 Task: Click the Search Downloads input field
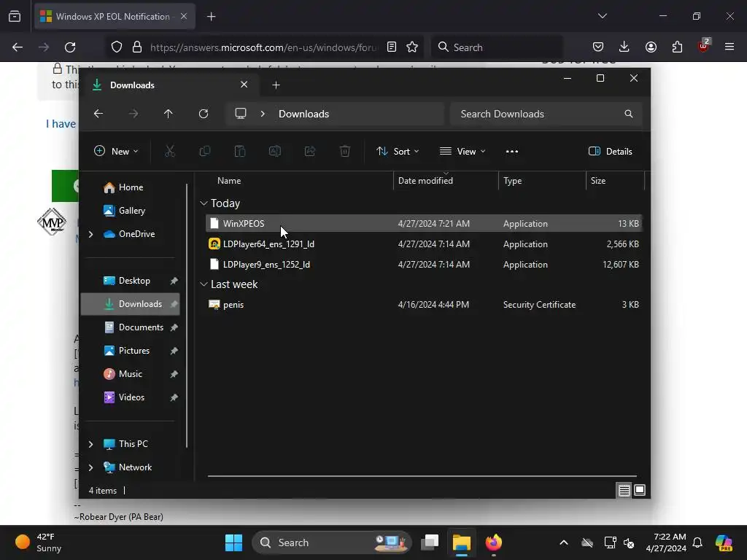pyautogui.click(x=546, y=114)
